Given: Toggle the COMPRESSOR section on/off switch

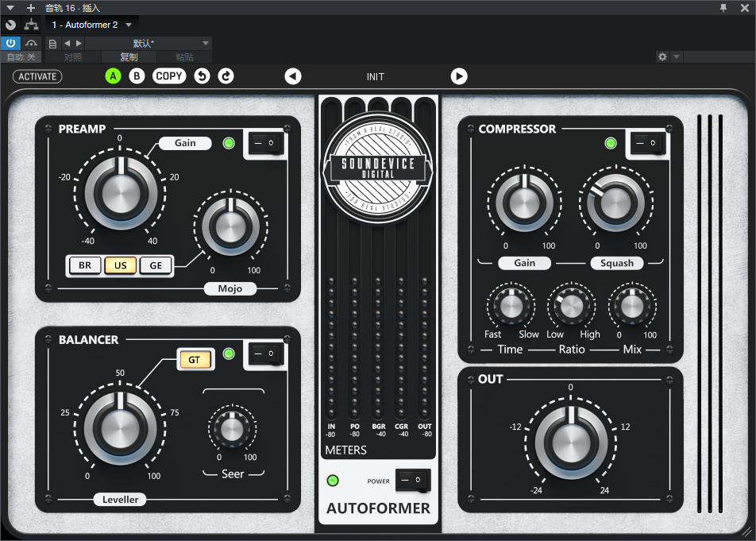Looking at the screenshot, I should coord(647,143).
